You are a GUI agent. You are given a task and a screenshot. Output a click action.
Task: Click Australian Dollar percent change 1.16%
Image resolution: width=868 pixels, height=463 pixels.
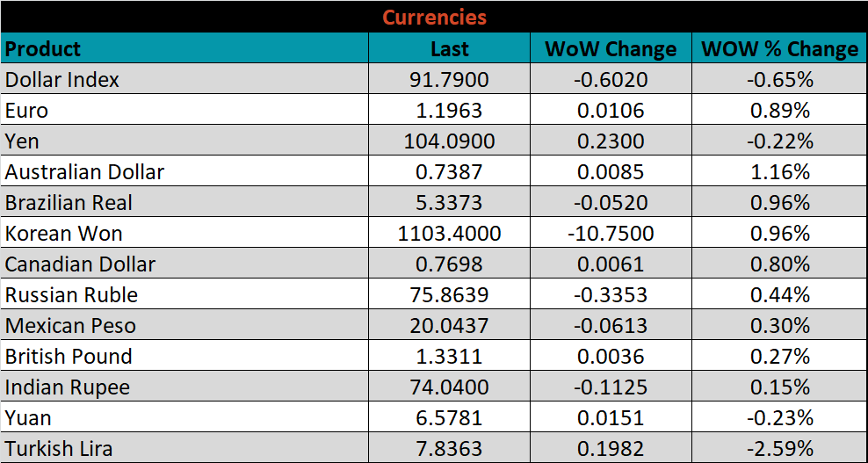(x=779, y=172)
